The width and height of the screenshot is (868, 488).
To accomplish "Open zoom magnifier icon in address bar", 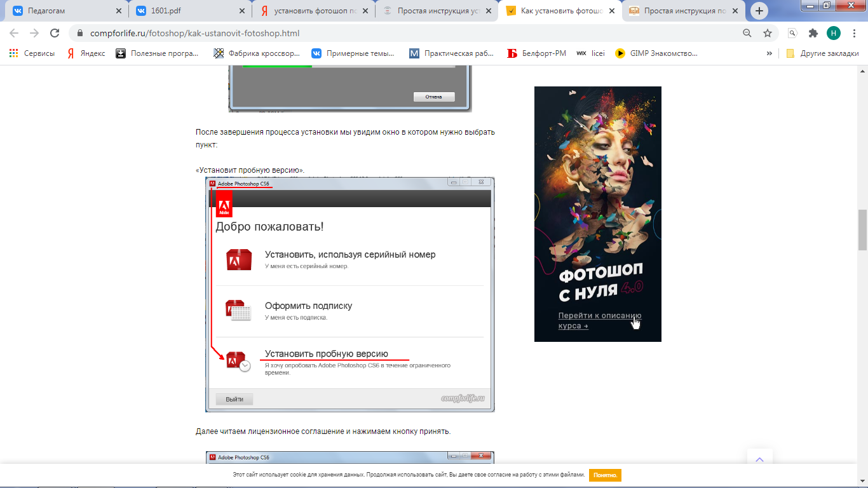I will (747, 33).
